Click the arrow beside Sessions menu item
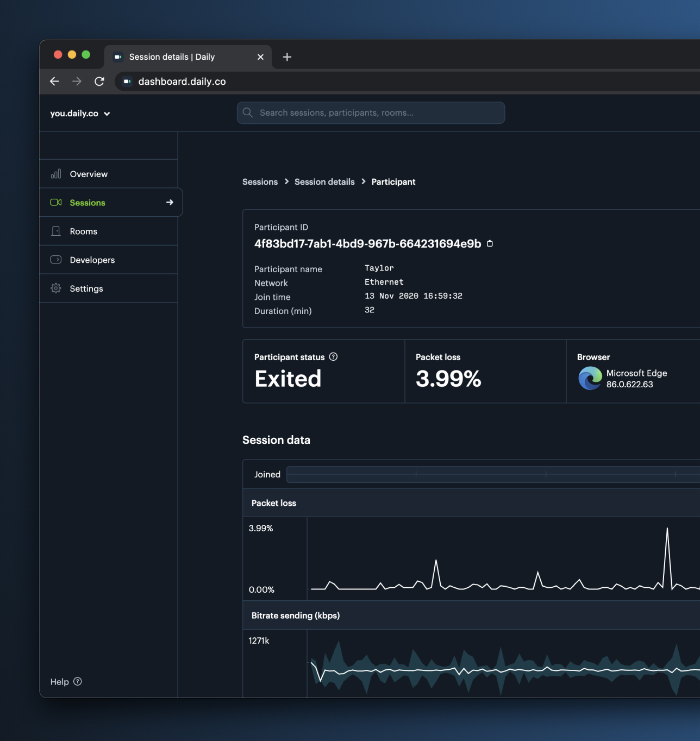Viewport: 700px width, 741px height. [x=170, y=202]
